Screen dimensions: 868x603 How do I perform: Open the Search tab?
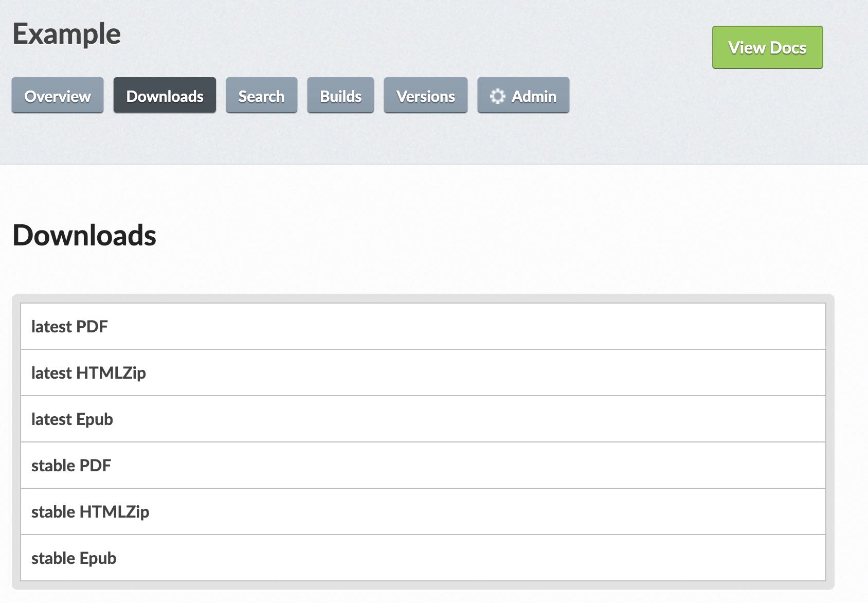point(261,96)
